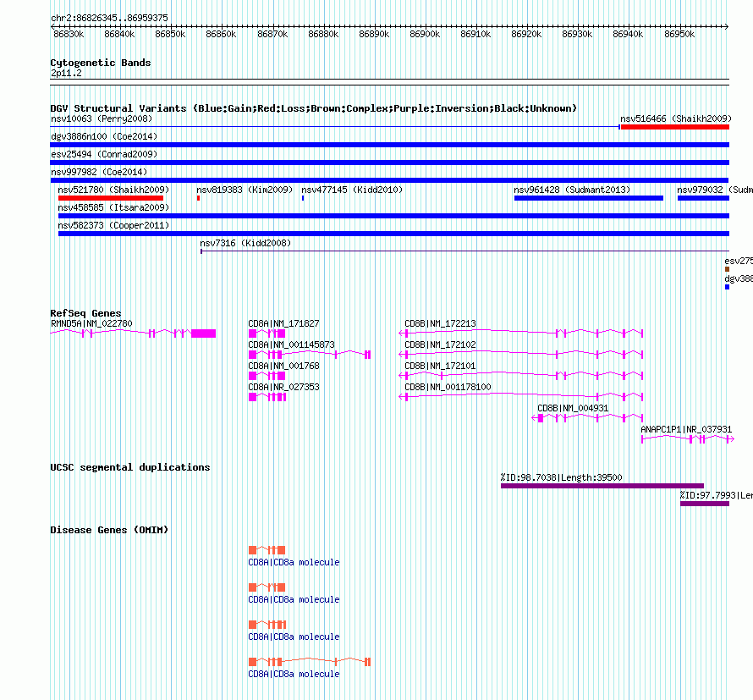Viewport: 753px width, 700px height.
Task: Select the red loss bar under nsv516466
Action: tap(674, 127)
